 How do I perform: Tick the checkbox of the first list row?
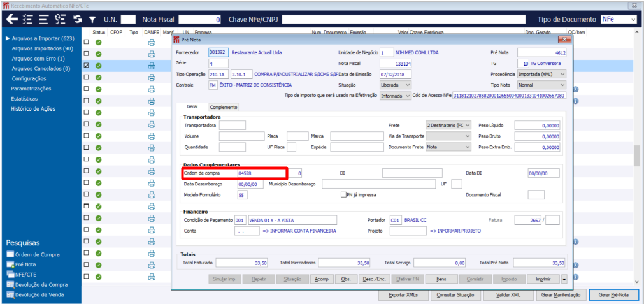(x=86, y=42)
